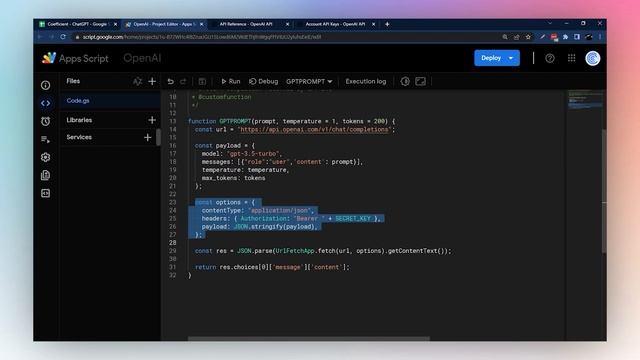
Task: Click the 'return res.choices' code line
Action: click(272, 267)
